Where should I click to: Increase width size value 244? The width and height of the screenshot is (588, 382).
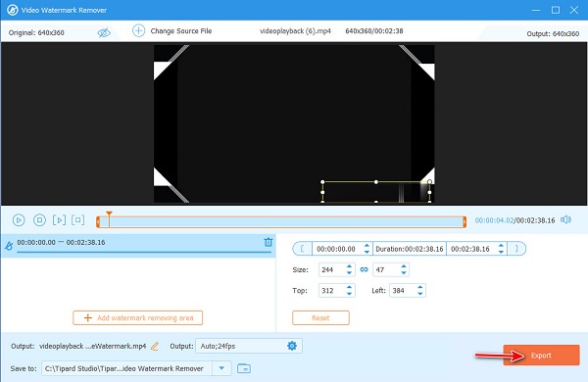click(x=350, y=266)
